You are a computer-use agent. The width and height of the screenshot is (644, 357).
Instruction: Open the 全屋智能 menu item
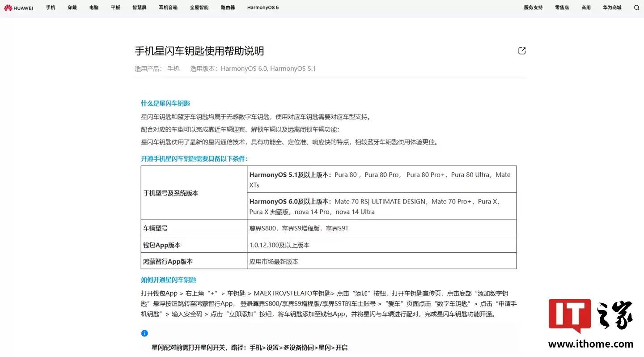(x=199, y=8)
